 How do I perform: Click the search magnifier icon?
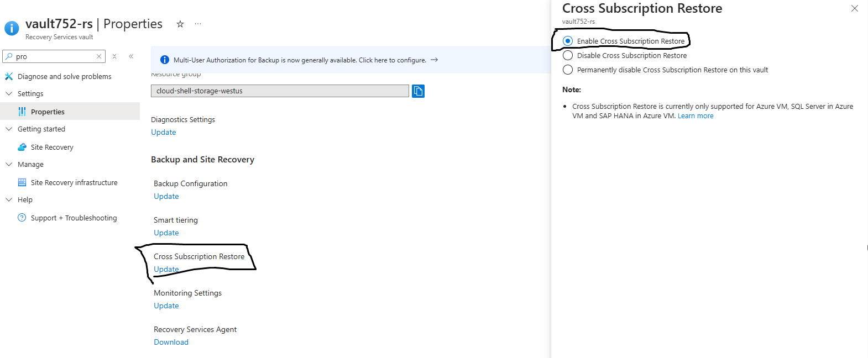pos(9,56)
